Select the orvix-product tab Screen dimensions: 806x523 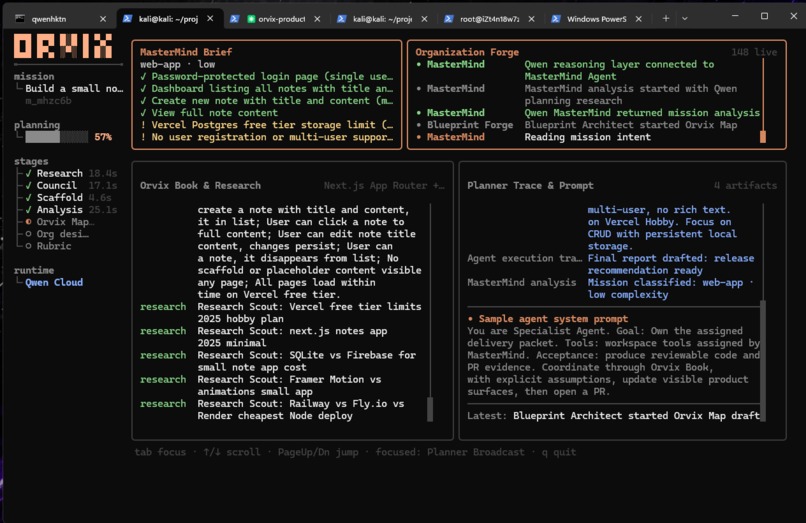pos(281,19)
